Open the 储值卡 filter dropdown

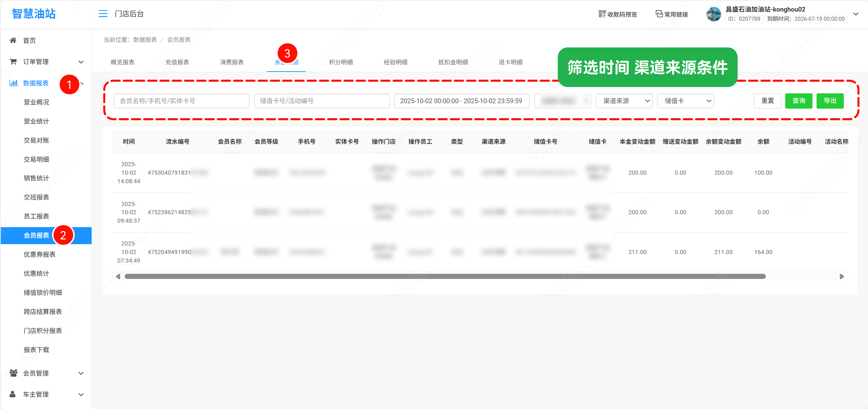[x=685, y=101]
